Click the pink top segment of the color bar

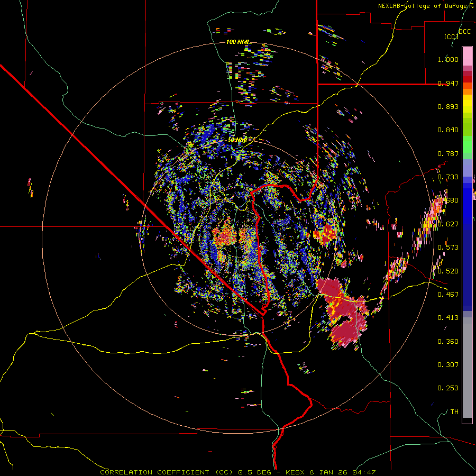[x=467, y=56]
